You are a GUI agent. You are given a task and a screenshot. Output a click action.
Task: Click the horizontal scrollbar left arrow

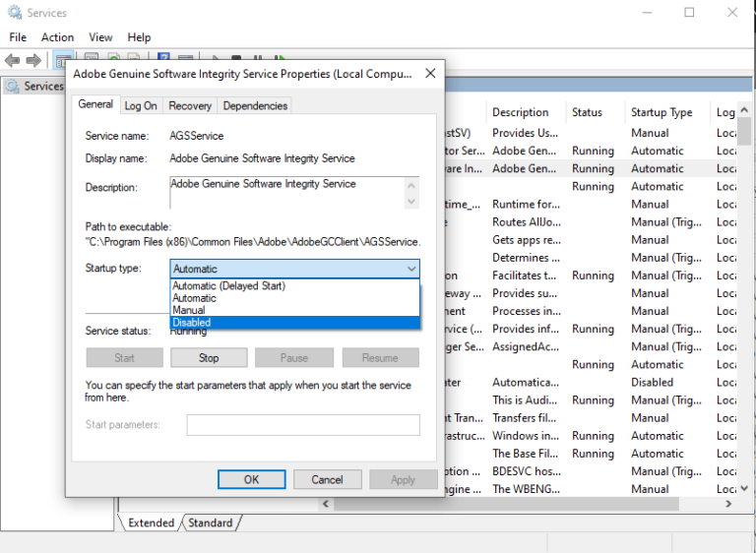[x=326, y=504]
